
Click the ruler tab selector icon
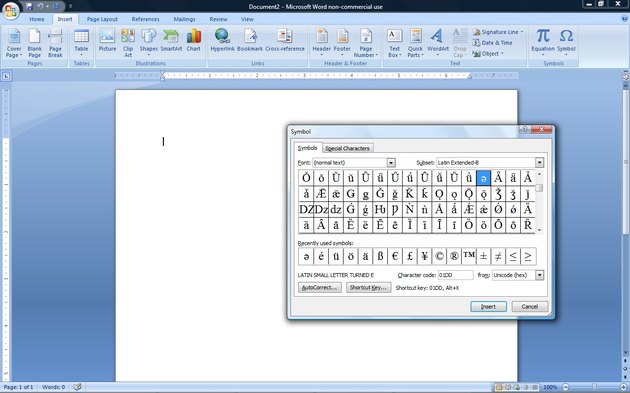pos(7,75)
